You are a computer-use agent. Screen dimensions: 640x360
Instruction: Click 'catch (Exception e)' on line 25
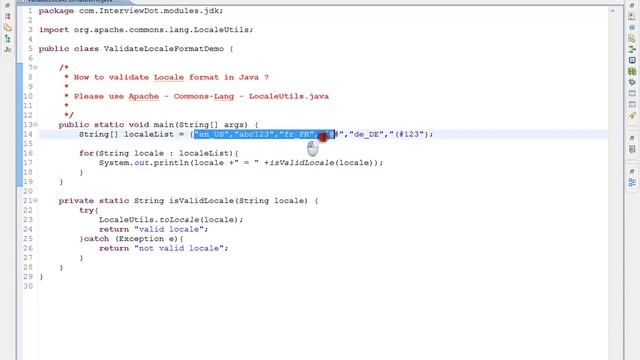coord(131,238)
